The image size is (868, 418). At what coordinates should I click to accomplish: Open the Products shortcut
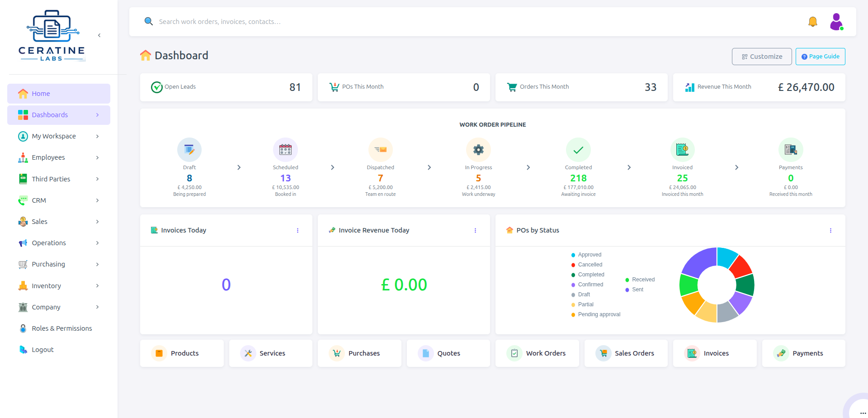tap(182, 353)
